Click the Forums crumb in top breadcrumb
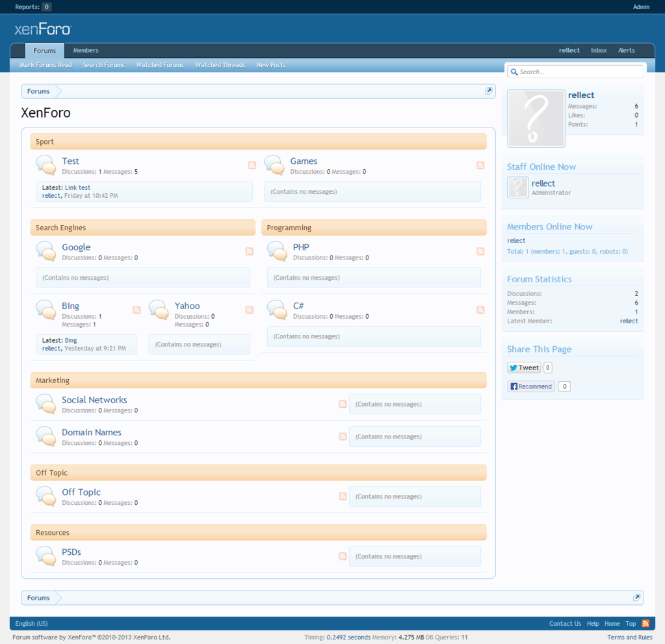Screen dimensions: 665x644 click(x=38, y=91)
